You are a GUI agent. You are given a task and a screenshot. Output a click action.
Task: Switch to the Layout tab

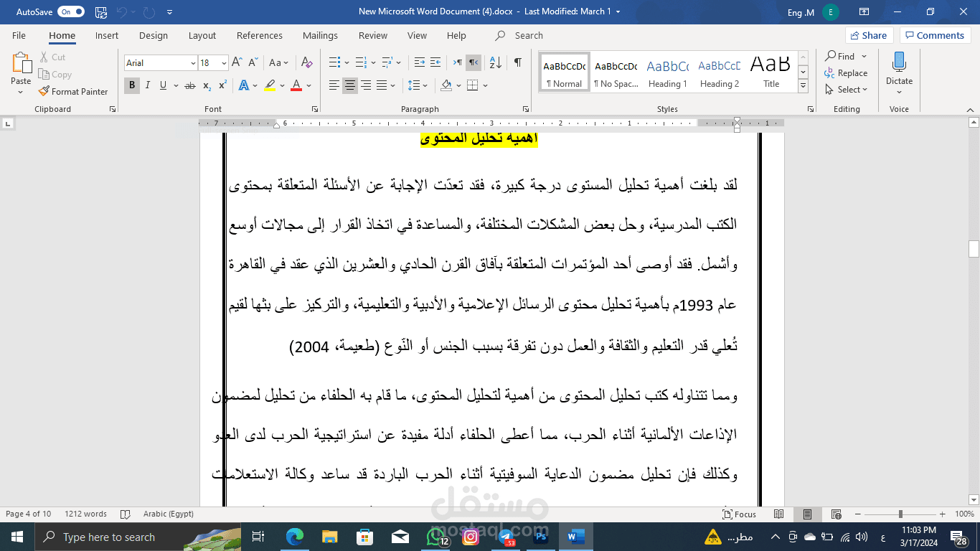coord(202,35)
